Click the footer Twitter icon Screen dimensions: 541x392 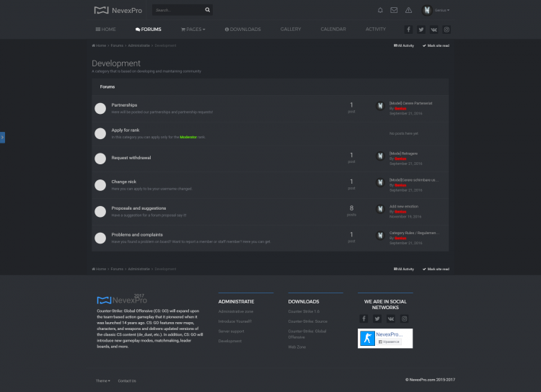(377, 318)
